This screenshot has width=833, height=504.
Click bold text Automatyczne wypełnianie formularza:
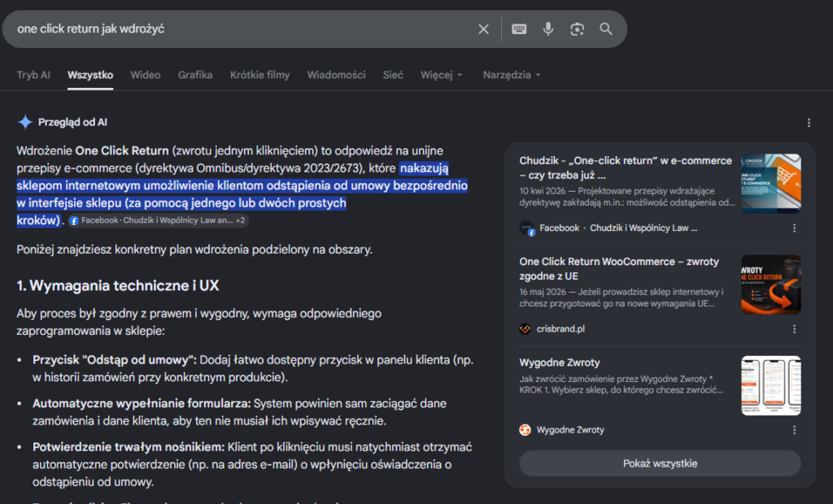tap(142, 404)
